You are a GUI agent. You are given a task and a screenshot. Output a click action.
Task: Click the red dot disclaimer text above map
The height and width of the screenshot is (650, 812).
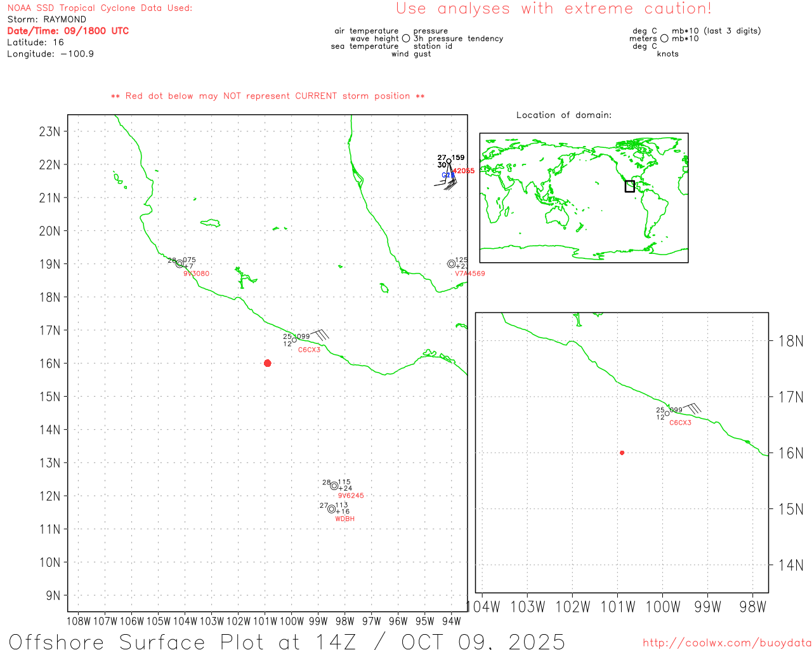[x=268, y=96]
